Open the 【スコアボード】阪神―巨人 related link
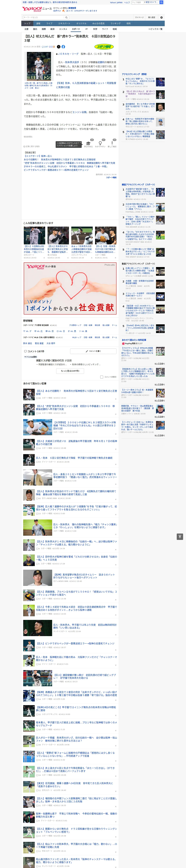The width and height of the screenshot is (186, 868). (x=38, y=156)
